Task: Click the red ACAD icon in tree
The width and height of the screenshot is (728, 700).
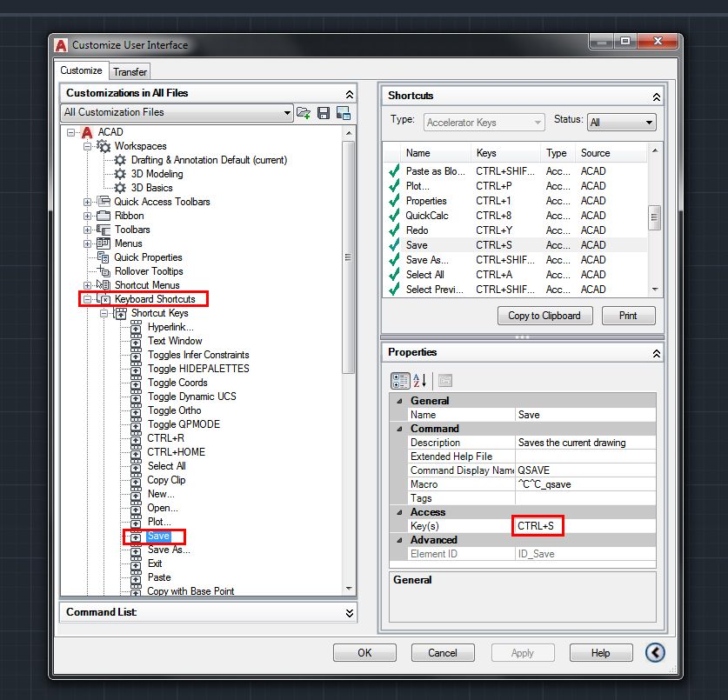Action: coord(87,132)
